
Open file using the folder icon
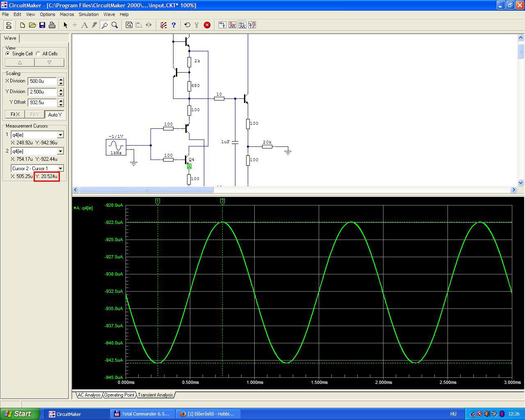click(x=32, y=25)
